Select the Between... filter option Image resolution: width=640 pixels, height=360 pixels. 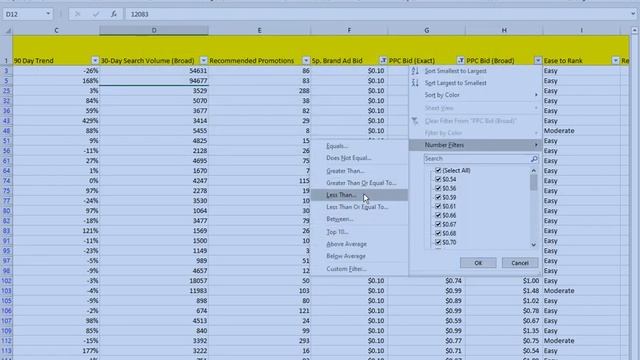359,219
